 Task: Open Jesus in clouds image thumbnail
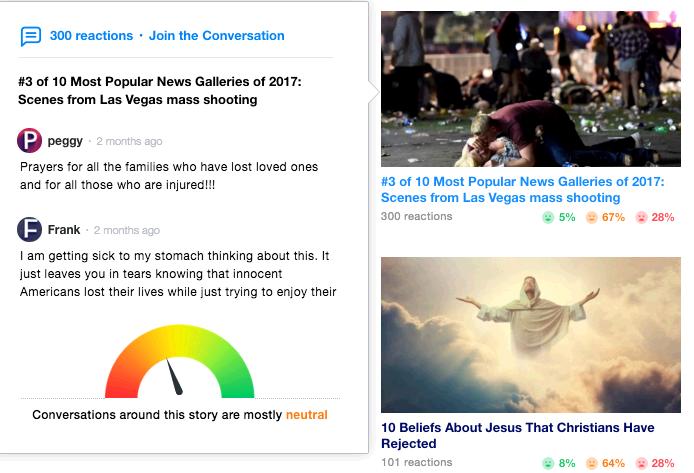[x=530, y=334]
